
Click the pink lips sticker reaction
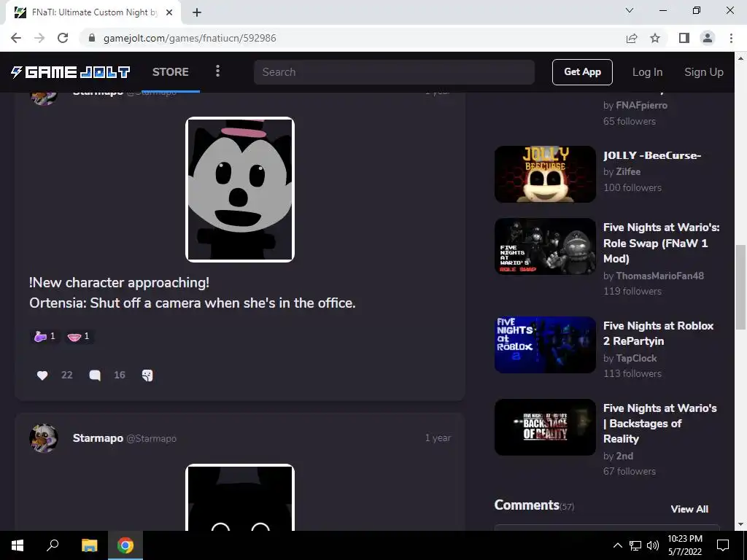(x=79, y=336)
